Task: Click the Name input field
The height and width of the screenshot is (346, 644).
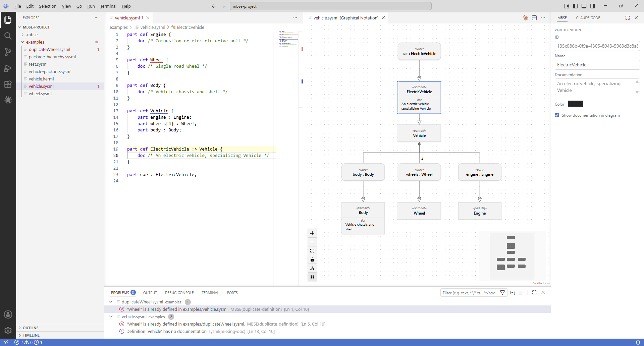Action: click(597, 65)
